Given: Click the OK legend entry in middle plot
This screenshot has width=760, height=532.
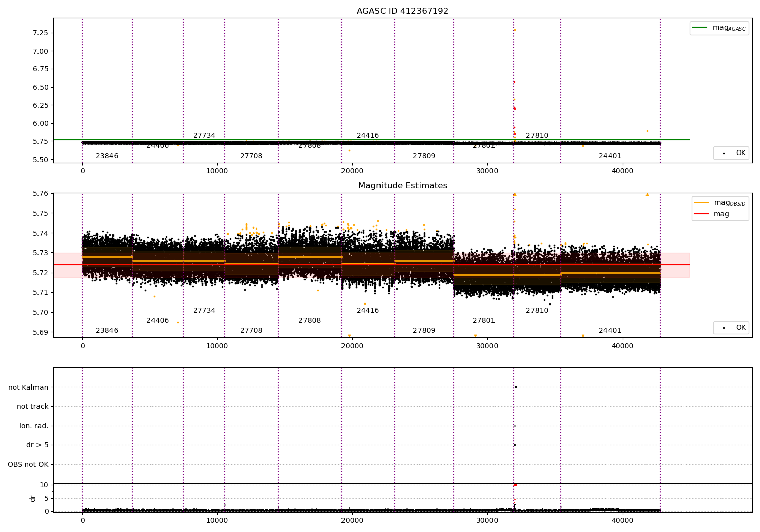Looking at the screenshot, I should point(731,328).
